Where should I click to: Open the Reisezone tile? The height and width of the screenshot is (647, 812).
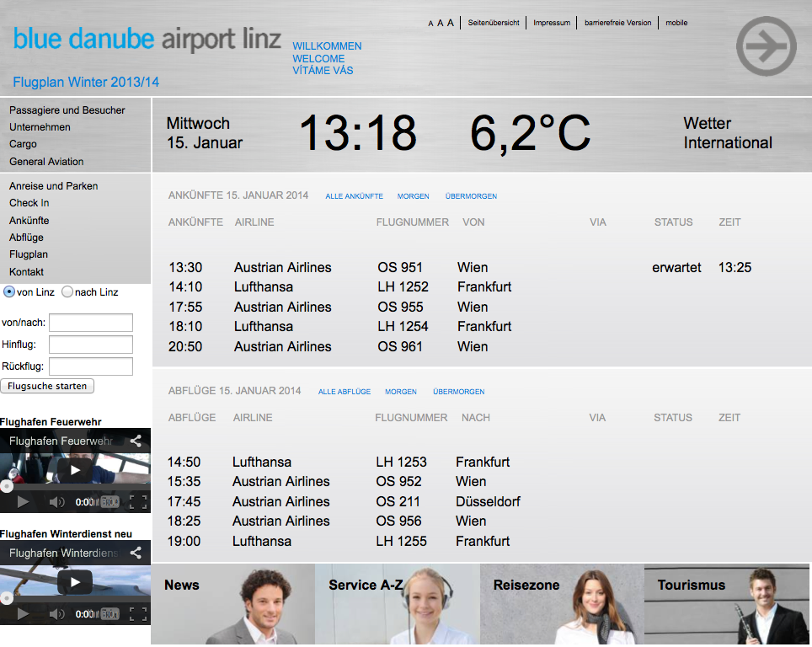(x=562, y=604)
